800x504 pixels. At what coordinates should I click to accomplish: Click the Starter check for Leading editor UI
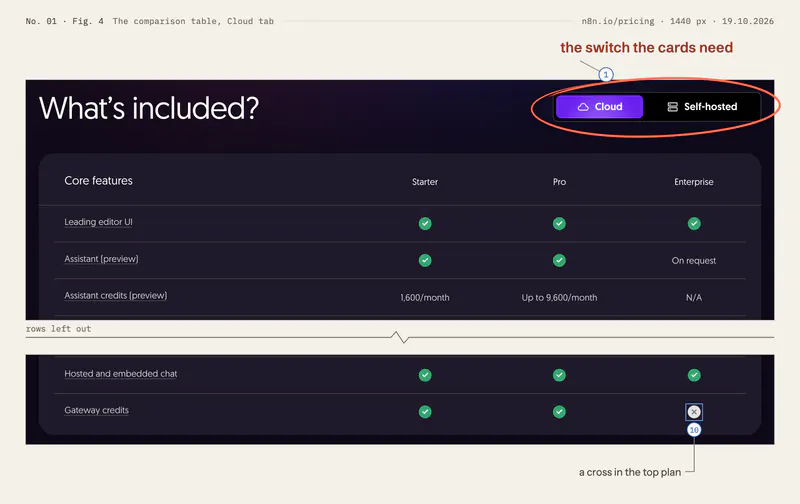(x=425, y=223)
